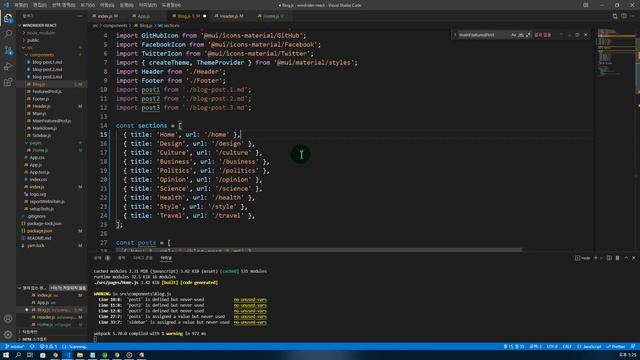Switch to the index.js editor tab
The width and height of the screenshot is (640, 360).
(107, 16)
